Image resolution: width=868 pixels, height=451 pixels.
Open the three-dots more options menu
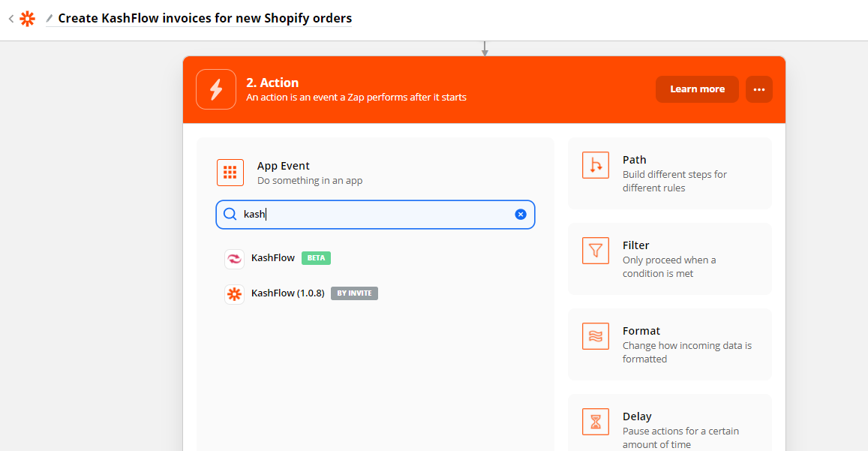coord(759,89)
